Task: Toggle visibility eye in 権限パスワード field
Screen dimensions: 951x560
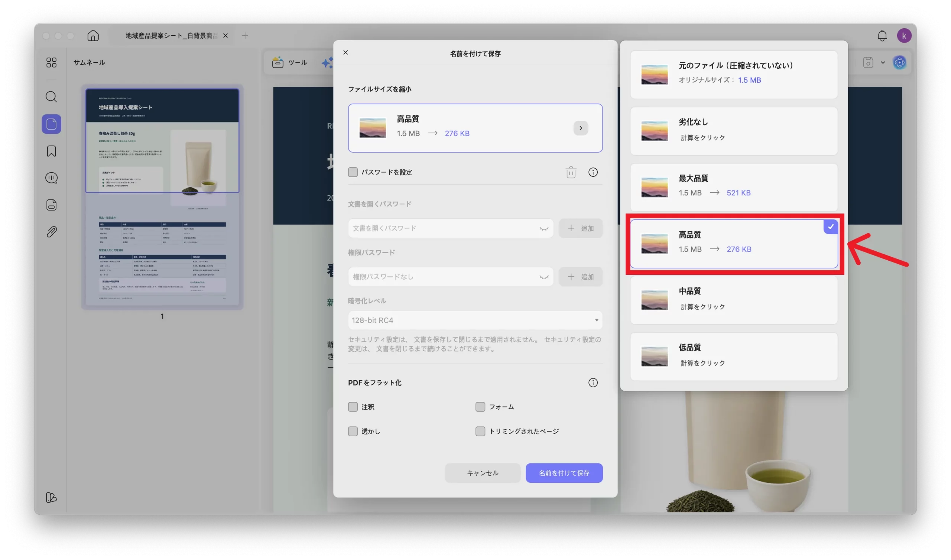Action: pyautogui.click(x=543, y=277)
